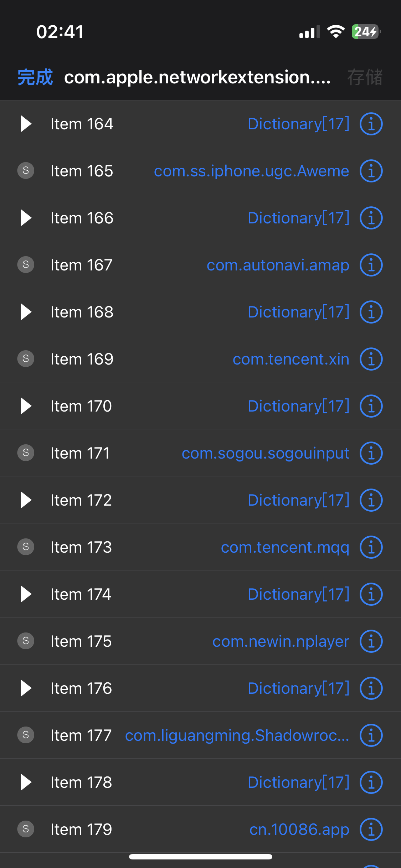
Task: Select the com.ss.iphone.ugc.Aweme value
Action: click(251, 171)
